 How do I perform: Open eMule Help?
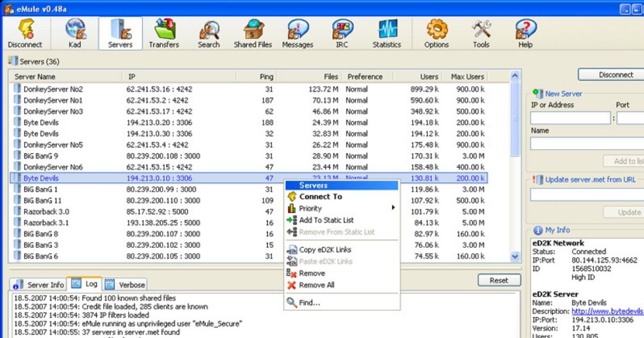pos(525,32)
